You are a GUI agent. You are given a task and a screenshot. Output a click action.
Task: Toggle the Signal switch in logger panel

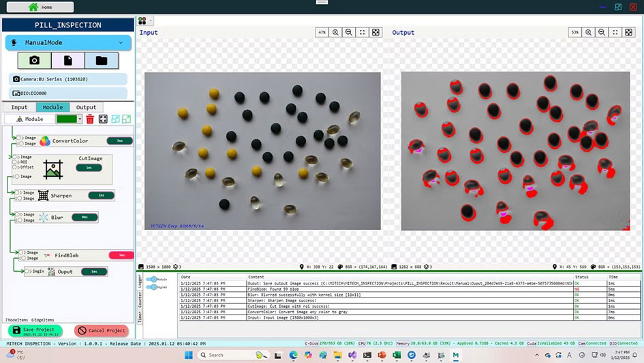pos(152,287)
